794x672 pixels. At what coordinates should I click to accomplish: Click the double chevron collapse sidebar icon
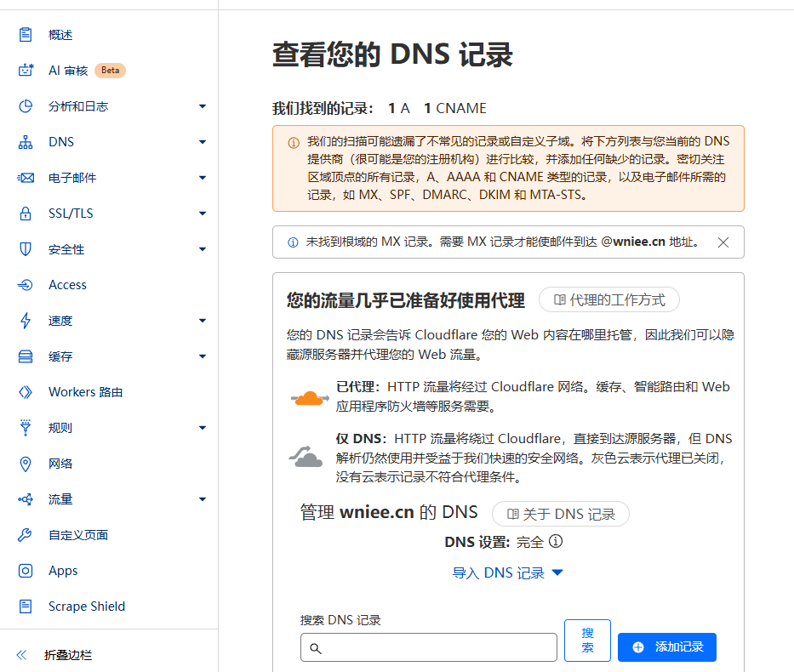coord(21,655)
